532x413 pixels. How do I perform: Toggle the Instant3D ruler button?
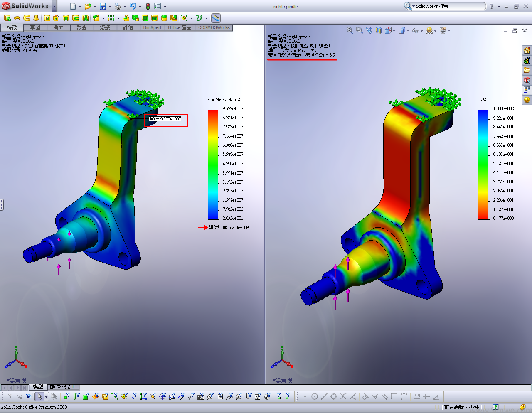[x=216, y=18]
